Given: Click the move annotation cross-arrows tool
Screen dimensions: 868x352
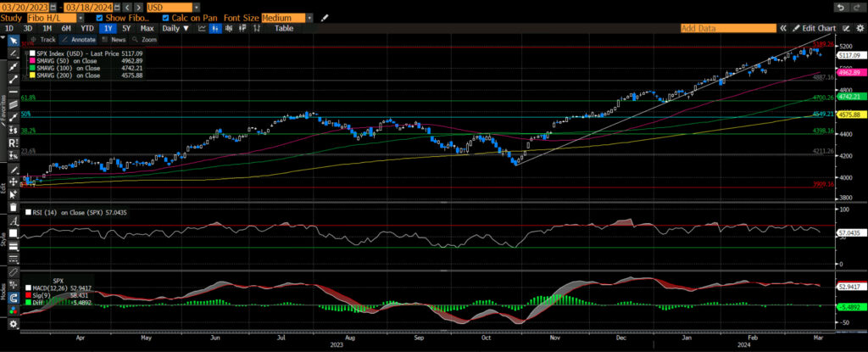Looking at the screenshot, I should tap(13, 182).
